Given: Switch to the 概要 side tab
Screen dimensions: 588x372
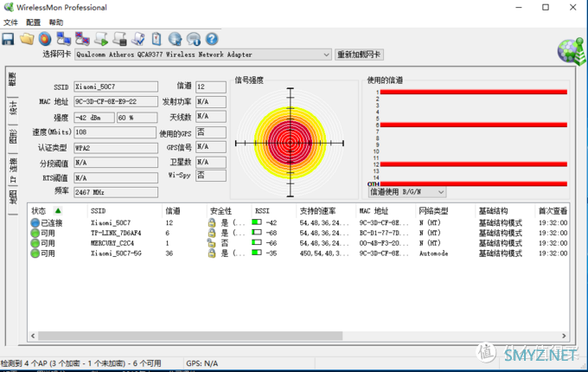Looking at the screenshot, I should point(12,80).
